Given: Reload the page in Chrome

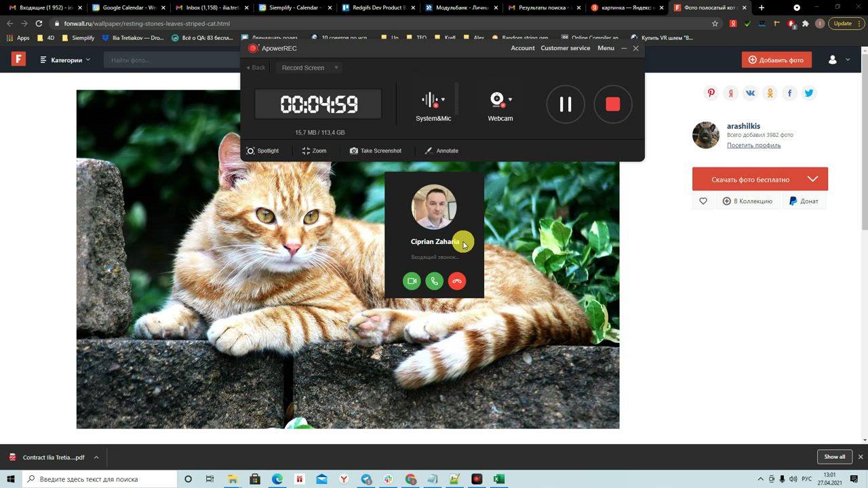Looking at the screenshot, I should [x=39, y=23].
